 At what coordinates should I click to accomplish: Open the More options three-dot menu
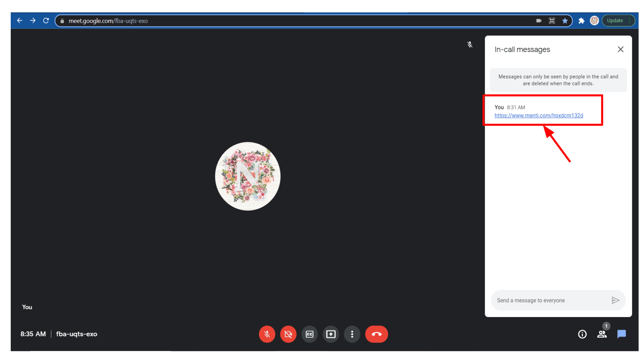352,334
